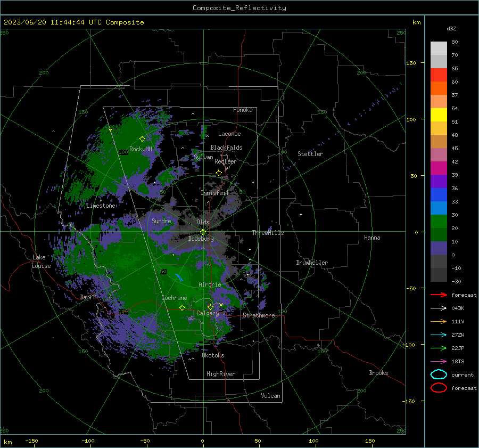Click the yellow diamond marker below RedDeer
This screenshot has width=479, height=448.
219,173
